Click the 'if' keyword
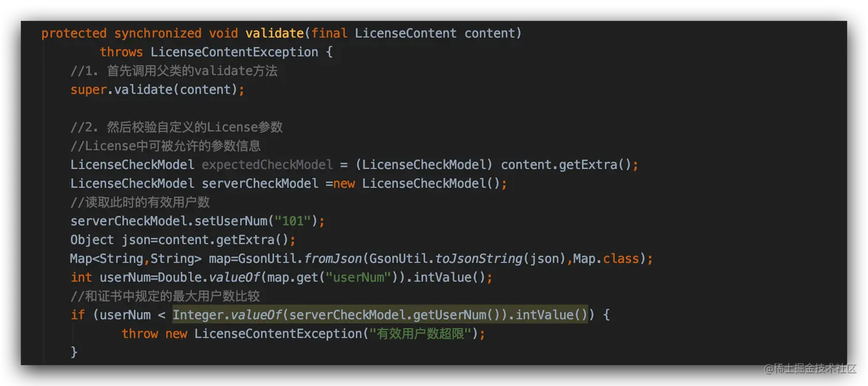868x386 pixels. [x=78, y=315]
